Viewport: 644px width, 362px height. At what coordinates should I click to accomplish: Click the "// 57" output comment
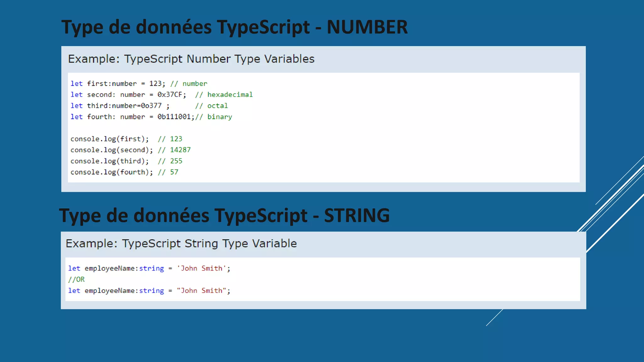(x=168, y=172)
